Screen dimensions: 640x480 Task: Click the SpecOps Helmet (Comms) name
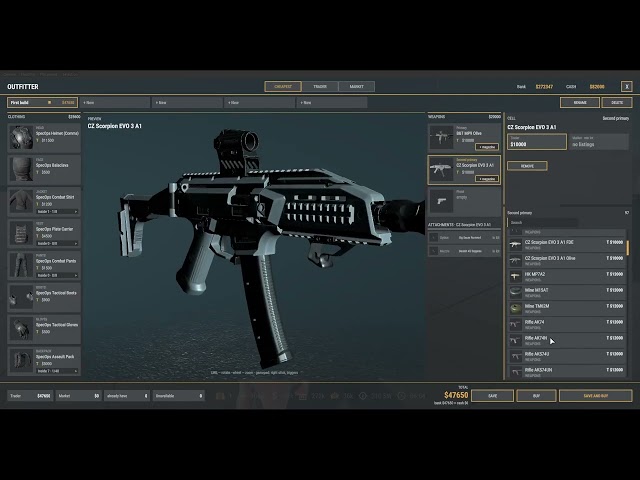pos(57,133)
